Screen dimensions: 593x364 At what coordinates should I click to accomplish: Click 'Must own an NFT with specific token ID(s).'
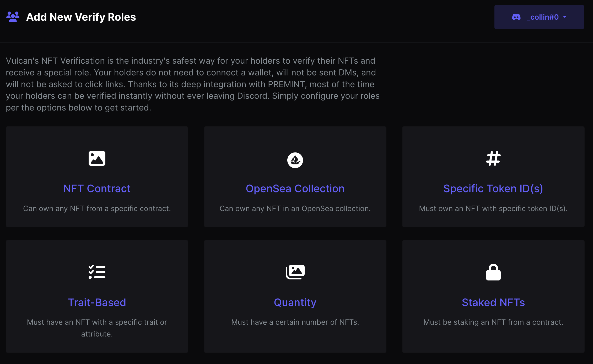coord(493,208)
